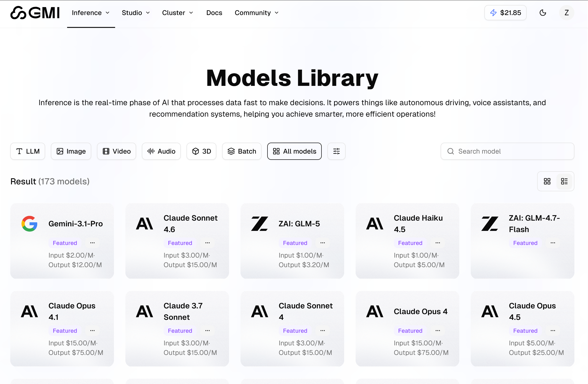
Task: Select the All models filter
Action: [294, 151]
